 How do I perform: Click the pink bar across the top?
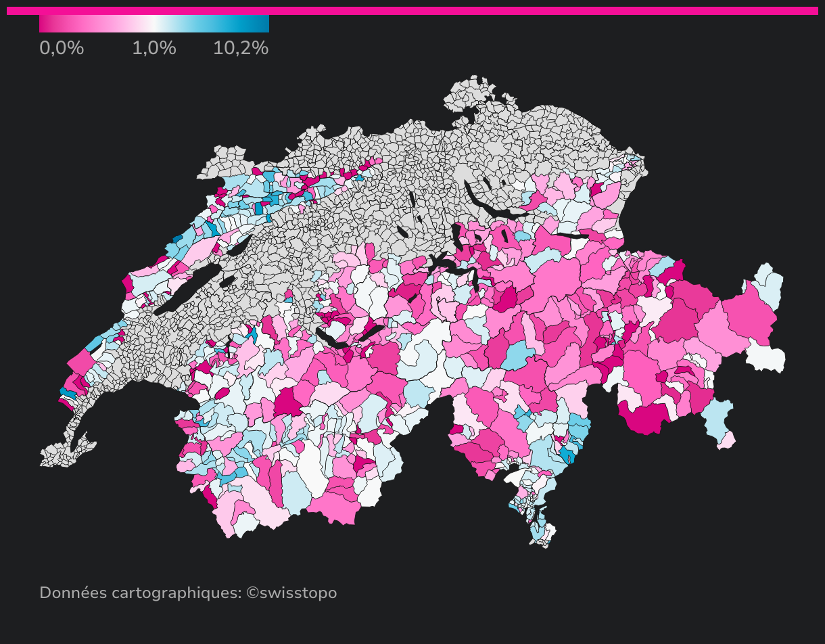tap(412, 11)
